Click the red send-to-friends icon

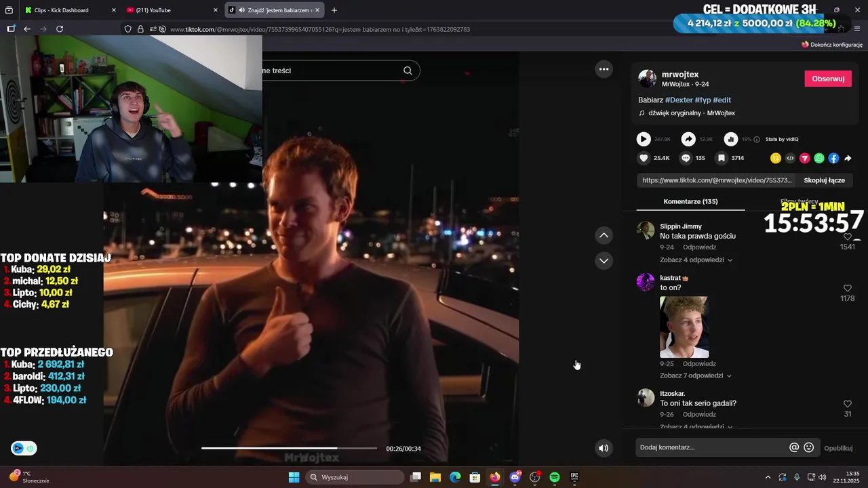805,158
